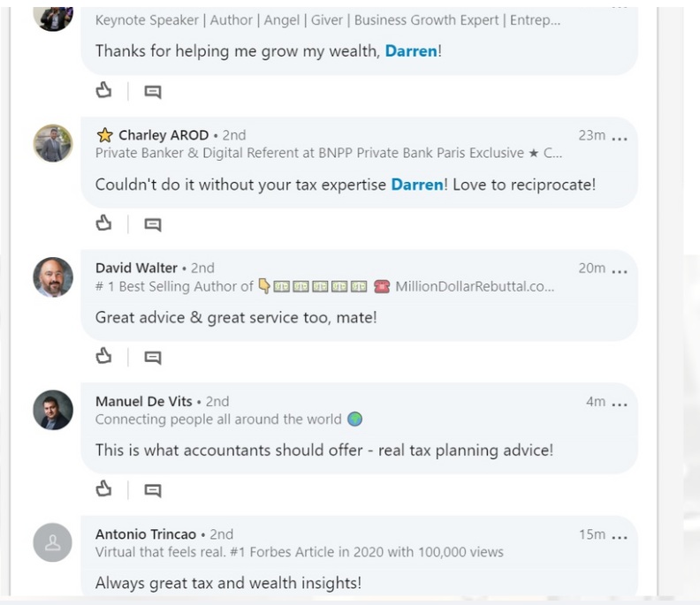Open Charley AROD's profile name link
The image size is (700, 605).
[164, 135]
